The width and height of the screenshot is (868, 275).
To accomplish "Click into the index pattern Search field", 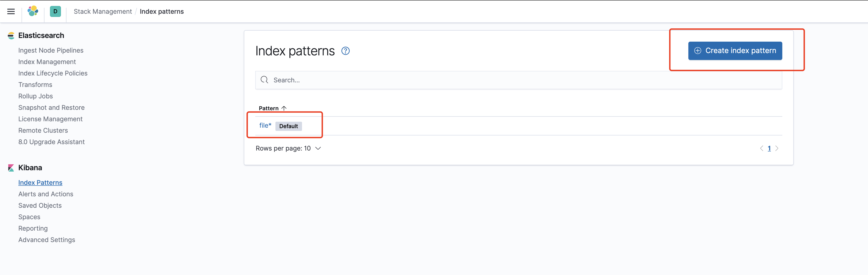I will 519,80.
